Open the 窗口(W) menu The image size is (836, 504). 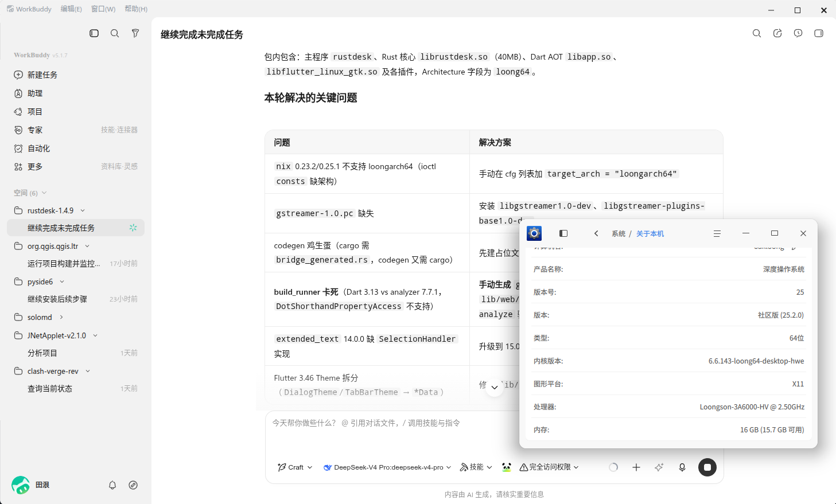pyautogui.click(x=103, y=9)
